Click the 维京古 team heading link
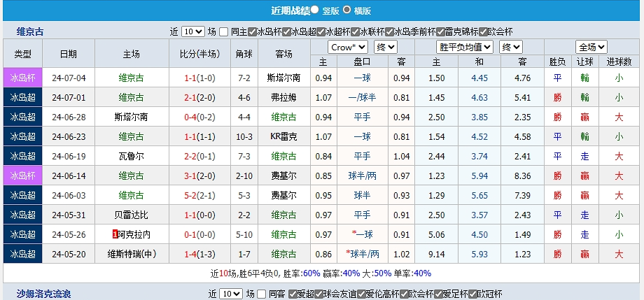The height and width of the screenshot is (300, 644). click(30, 31)
